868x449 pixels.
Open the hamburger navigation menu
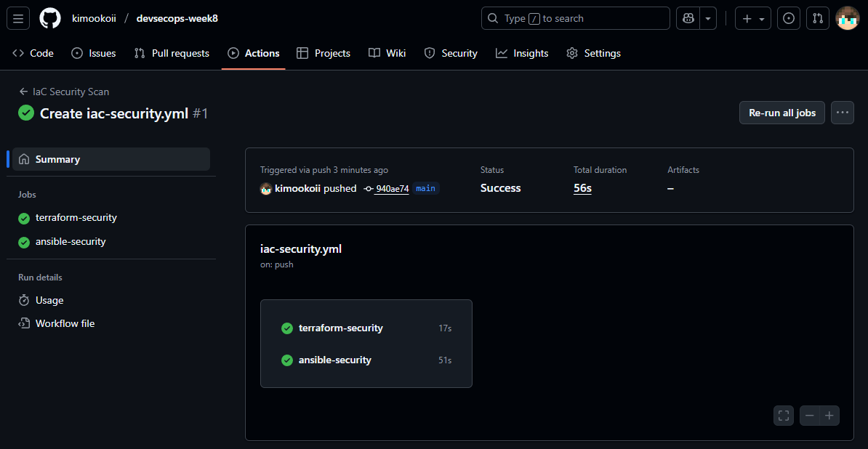pyautogui.click(x=18, y=18)
